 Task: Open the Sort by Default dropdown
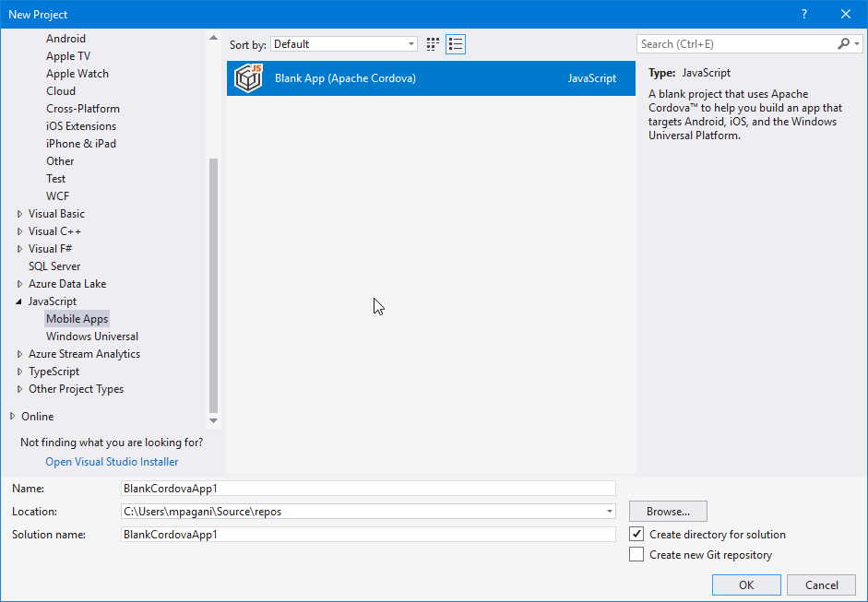pos(344,44)
